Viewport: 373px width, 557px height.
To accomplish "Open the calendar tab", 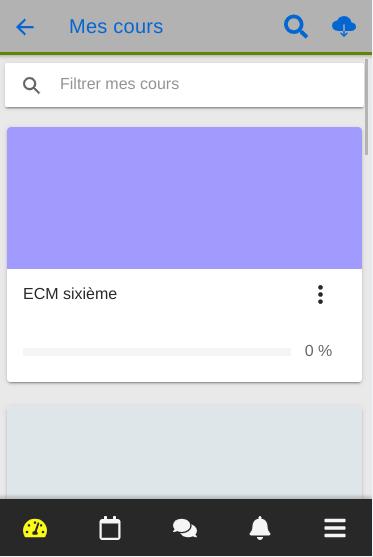I will pos(110,528).
